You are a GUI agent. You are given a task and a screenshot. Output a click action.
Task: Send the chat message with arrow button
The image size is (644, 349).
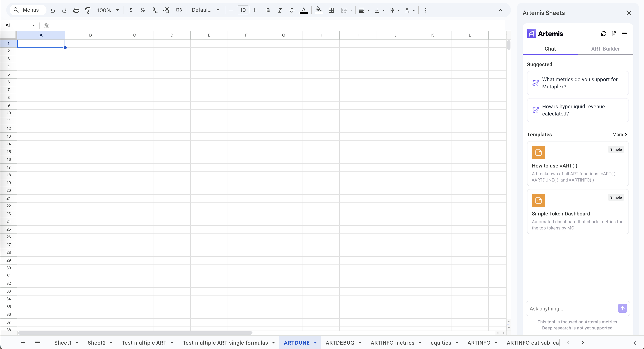click(x=622, y=308)
